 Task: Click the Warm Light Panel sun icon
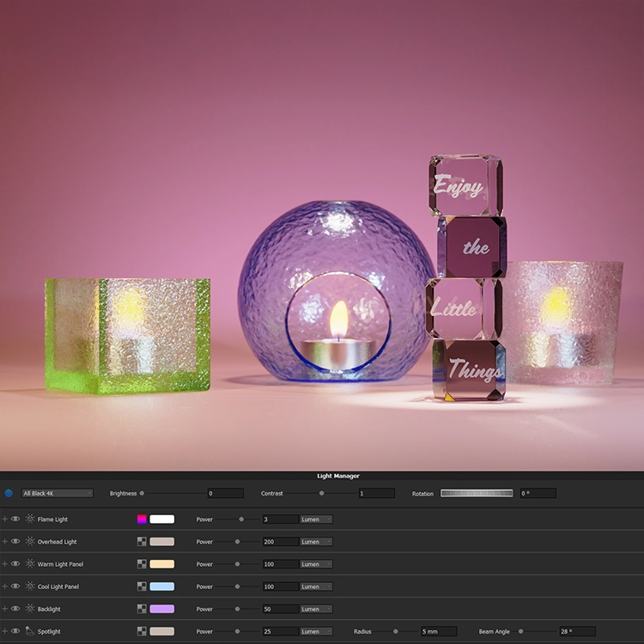[x=29, y=564]
